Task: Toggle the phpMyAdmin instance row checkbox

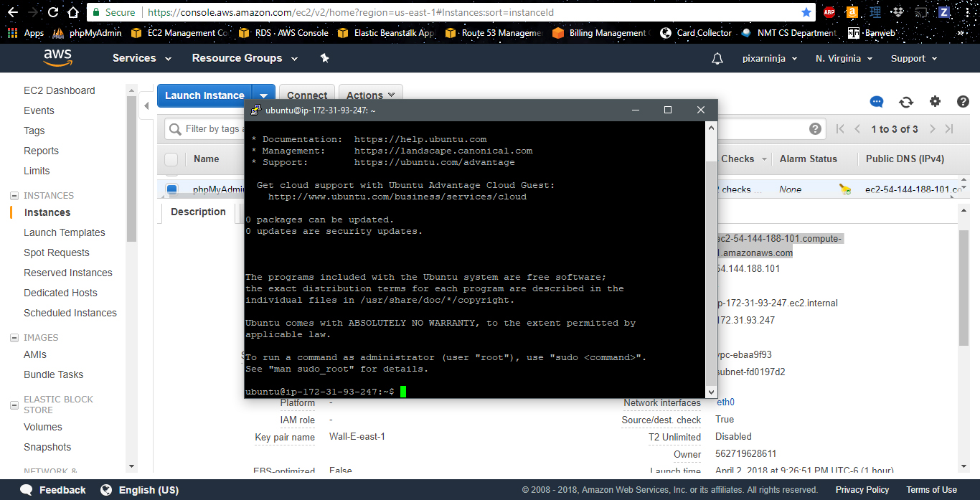Action: coord(171,189)
